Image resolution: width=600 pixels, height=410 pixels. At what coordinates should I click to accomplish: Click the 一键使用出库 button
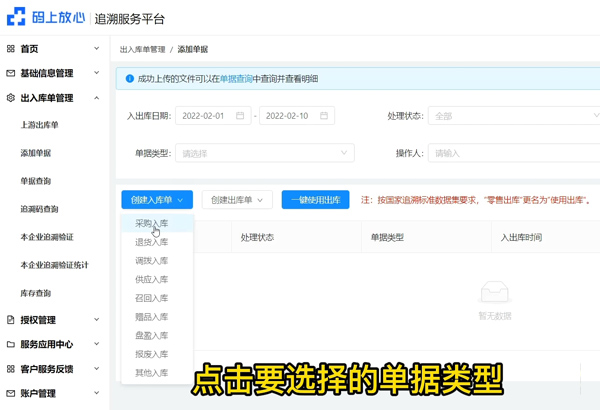[x=315, y=200]
